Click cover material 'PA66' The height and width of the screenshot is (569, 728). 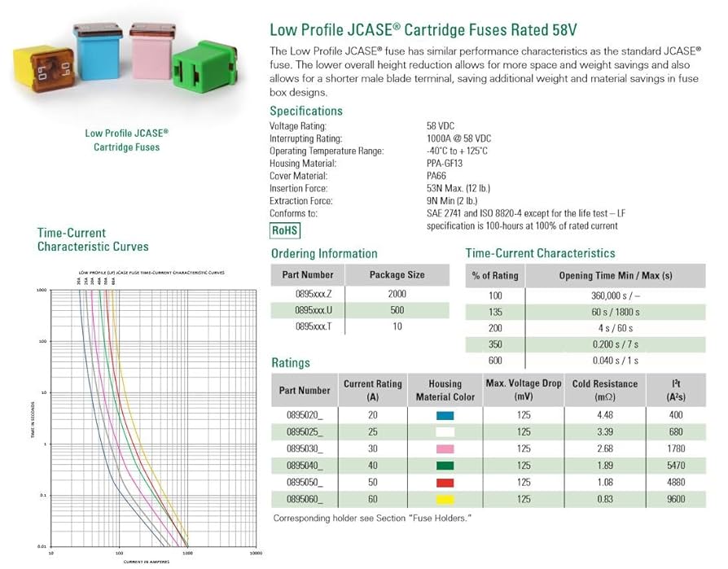[436, 176]
